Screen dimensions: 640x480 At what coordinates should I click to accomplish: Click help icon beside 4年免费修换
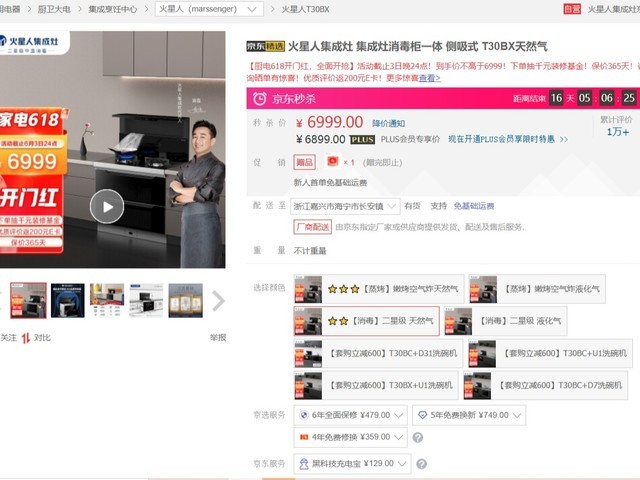[x=418, y=438]
